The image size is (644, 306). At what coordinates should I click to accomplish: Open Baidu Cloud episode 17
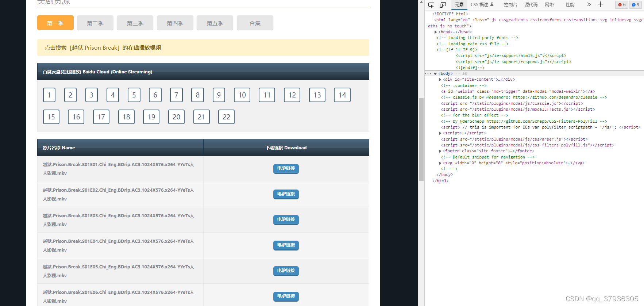[101, 117]
